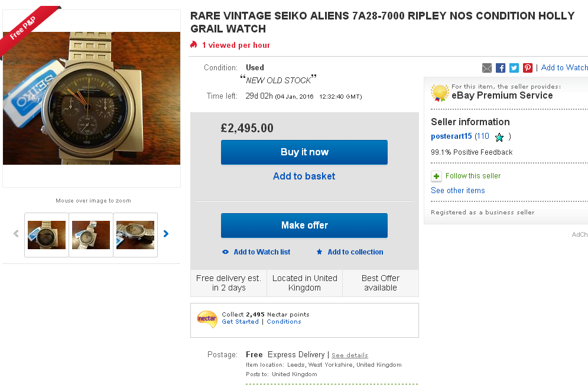The height and width of the screenshot is (385, 588).
Task: Show previous thumbnails with left arrow
Action: pos(16,234)
